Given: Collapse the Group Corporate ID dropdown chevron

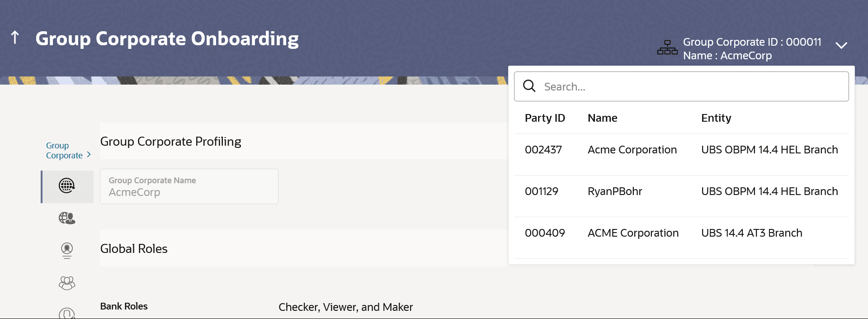Looking at the screenshot, I should 841,45.
